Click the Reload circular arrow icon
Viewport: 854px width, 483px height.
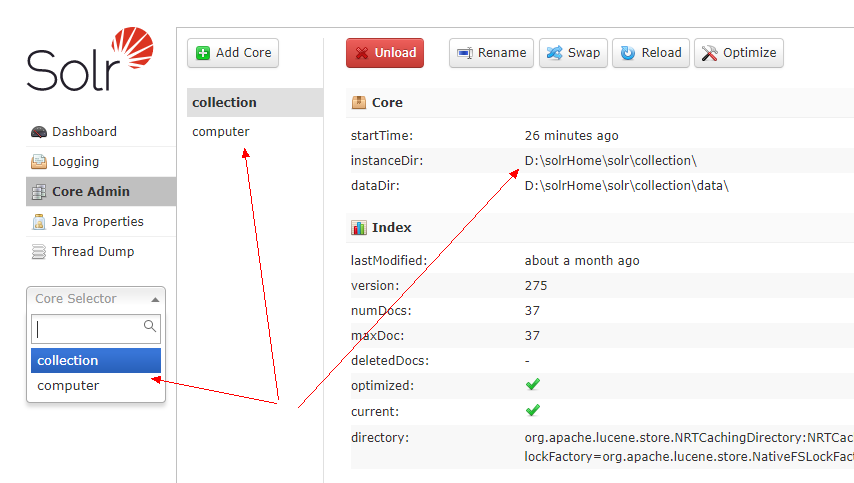click(x=628, y=53)
